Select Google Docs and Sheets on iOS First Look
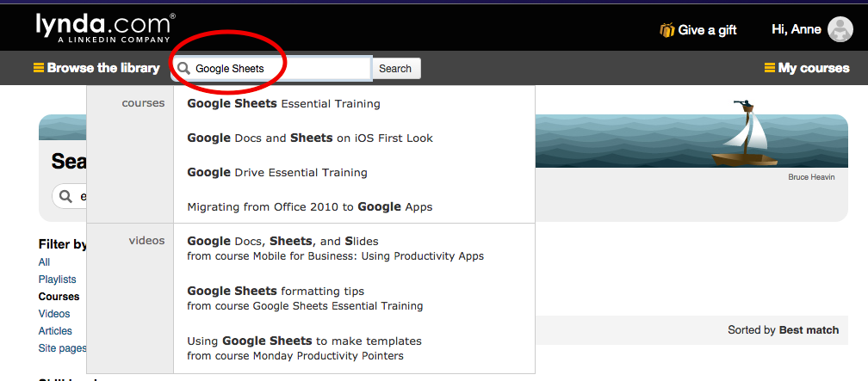The height and width of the screenshot is (381, 868). point(310,138)
